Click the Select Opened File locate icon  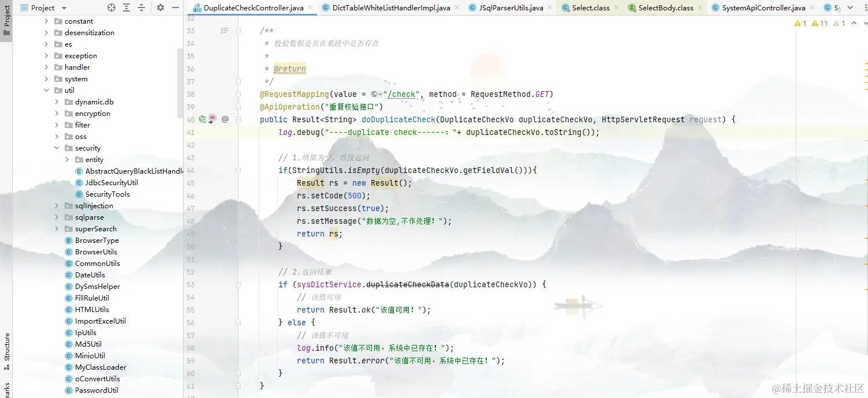point(111,7)
